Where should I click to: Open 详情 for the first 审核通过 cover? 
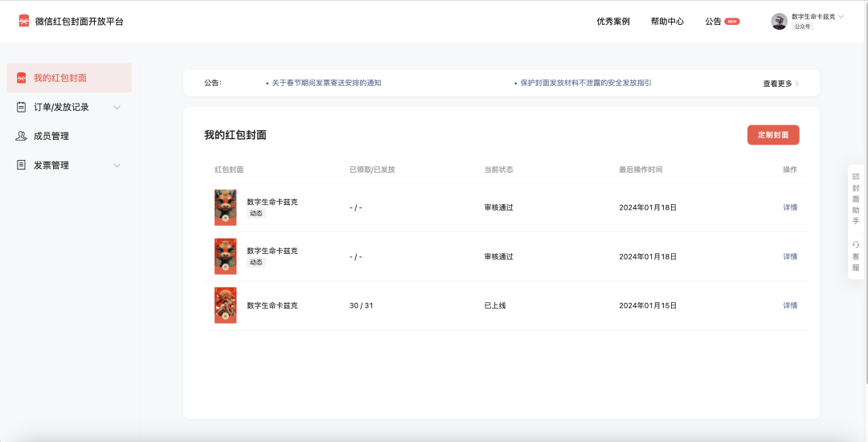[790, 207]
